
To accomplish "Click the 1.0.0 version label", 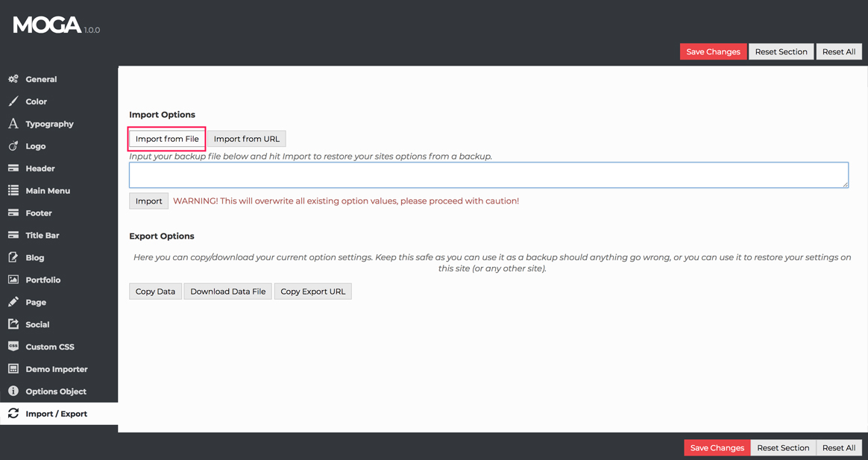I will pos(92,30).
